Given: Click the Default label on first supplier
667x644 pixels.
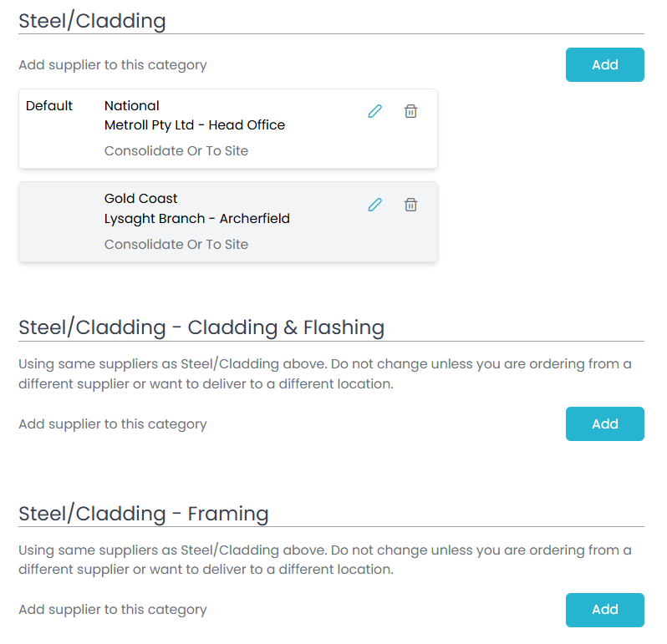Looking at the screenshot, I should tap(49, 106).
